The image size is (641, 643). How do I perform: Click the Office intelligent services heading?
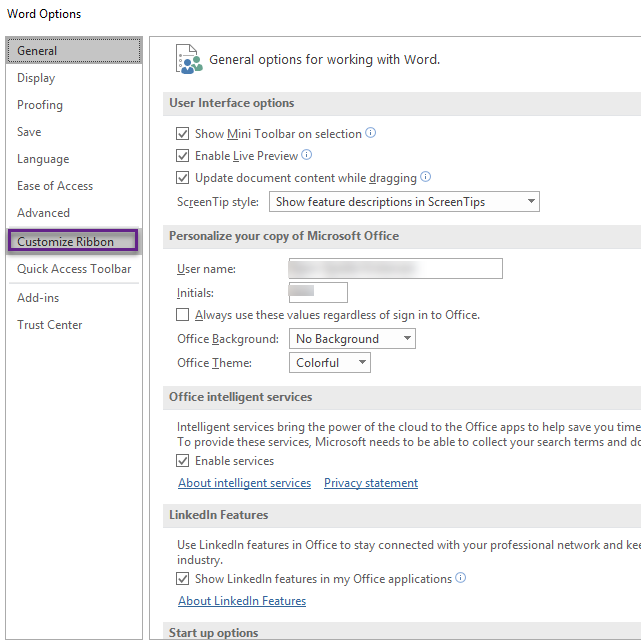(x=240, y=397)
